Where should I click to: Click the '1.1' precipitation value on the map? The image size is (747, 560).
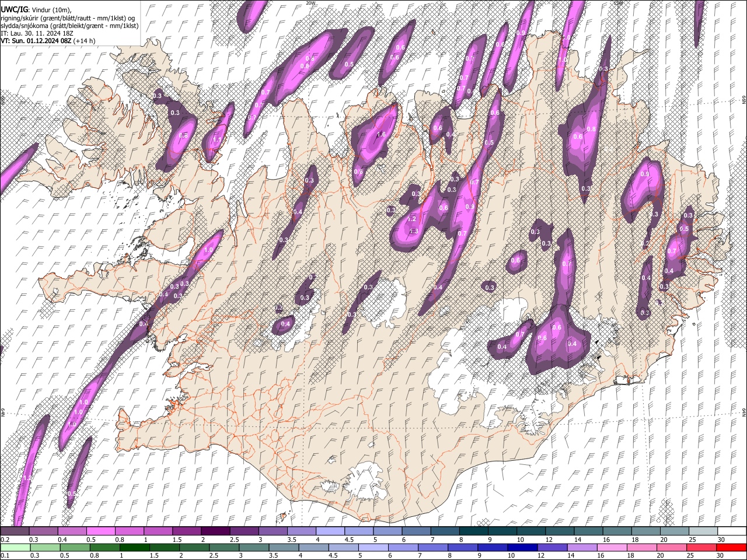(217, 140)
